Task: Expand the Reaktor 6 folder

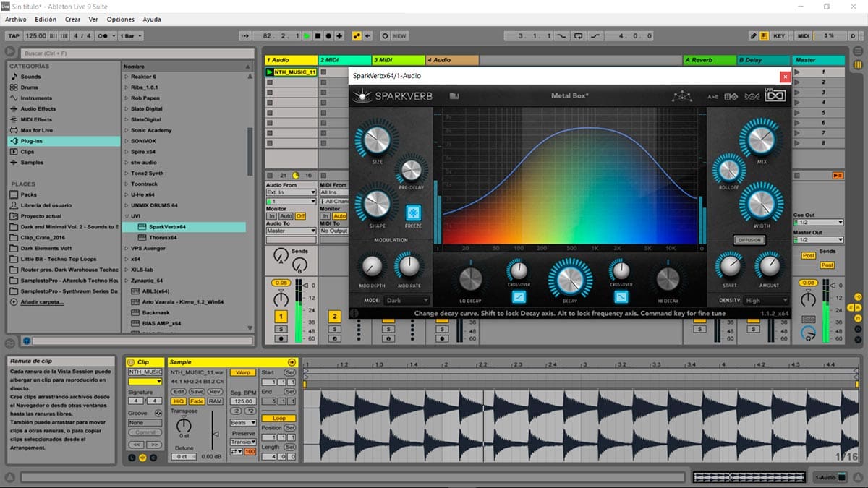Action: point(126,77)
